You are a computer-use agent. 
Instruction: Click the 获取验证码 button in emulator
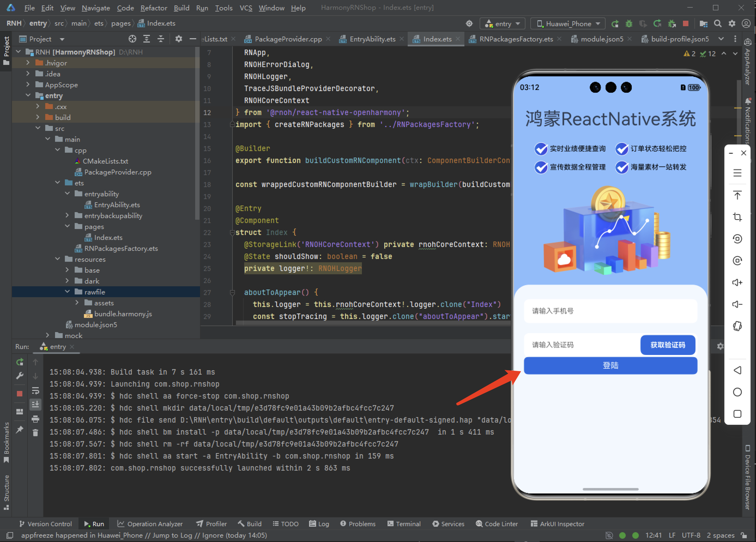(x=667, y=345)
